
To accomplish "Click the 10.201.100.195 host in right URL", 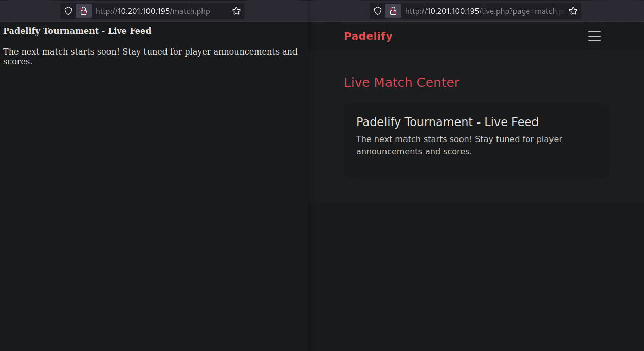I will tap(453, 11).
